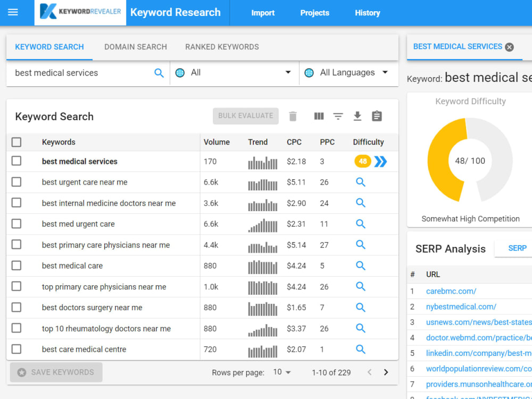The image size is (532, 399).
Task: Click the download export icon
Action: [x=358, y=116]
